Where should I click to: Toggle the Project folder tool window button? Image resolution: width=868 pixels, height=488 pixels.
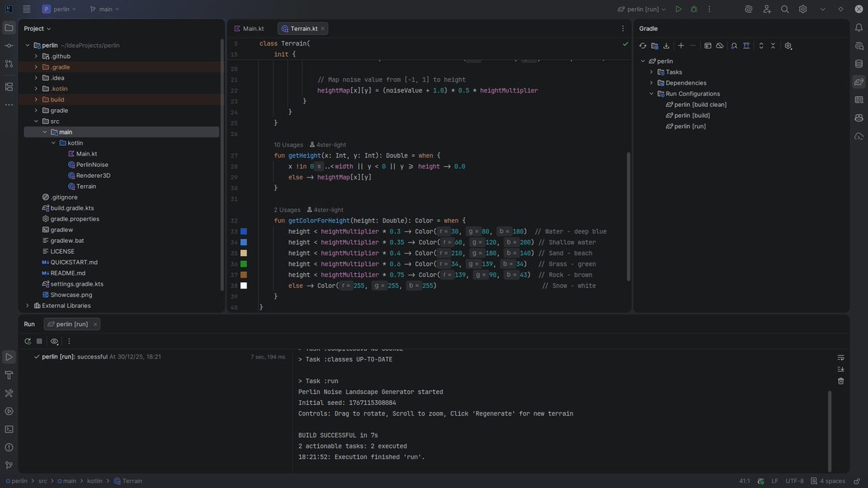(9, 27)
